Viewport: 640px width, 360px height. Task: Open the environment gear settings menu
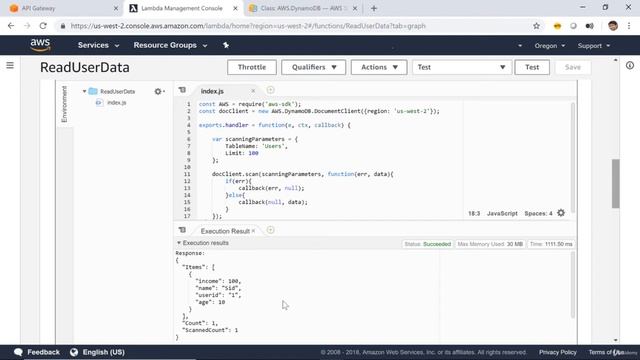tap(159, 91)
